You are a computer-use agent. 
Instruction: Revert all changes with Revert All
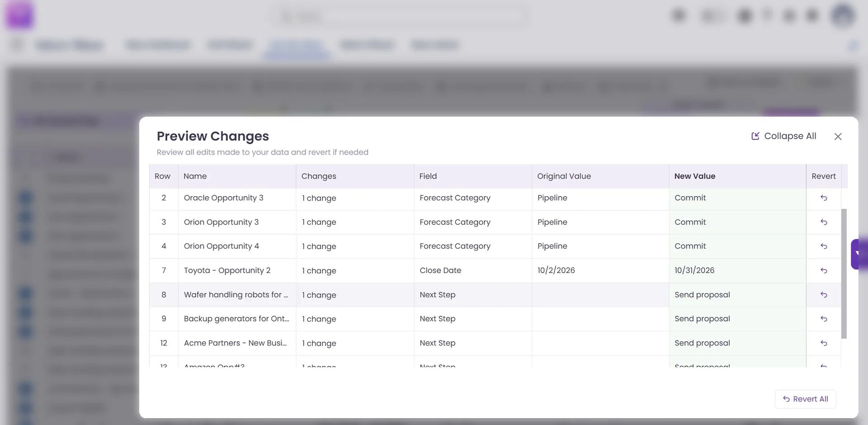coord(806,399)
